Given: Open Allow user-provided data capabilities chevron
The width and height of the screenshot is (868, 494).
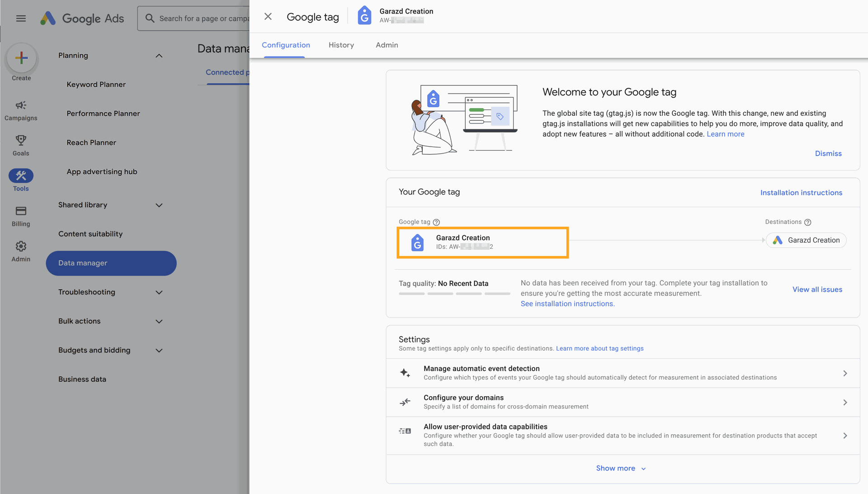Looking at the screenshot, I should click(845, 435).
